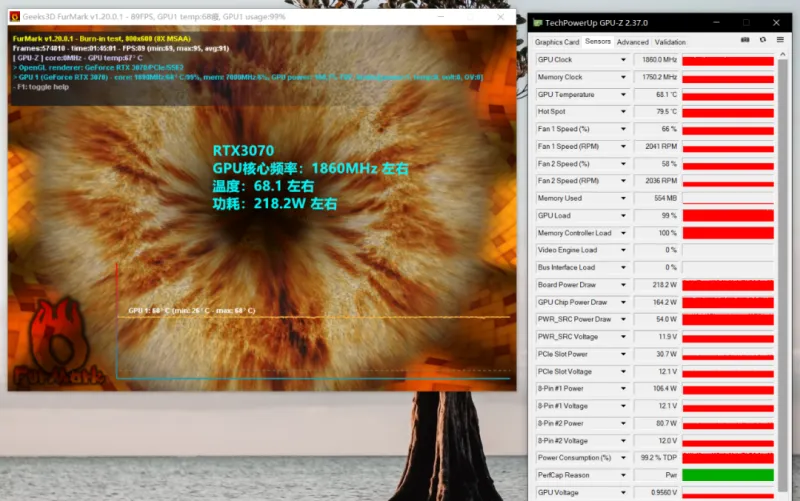800x501 pixels.
Task: Open the Advanced tab
Action: [x=633, y=42]
